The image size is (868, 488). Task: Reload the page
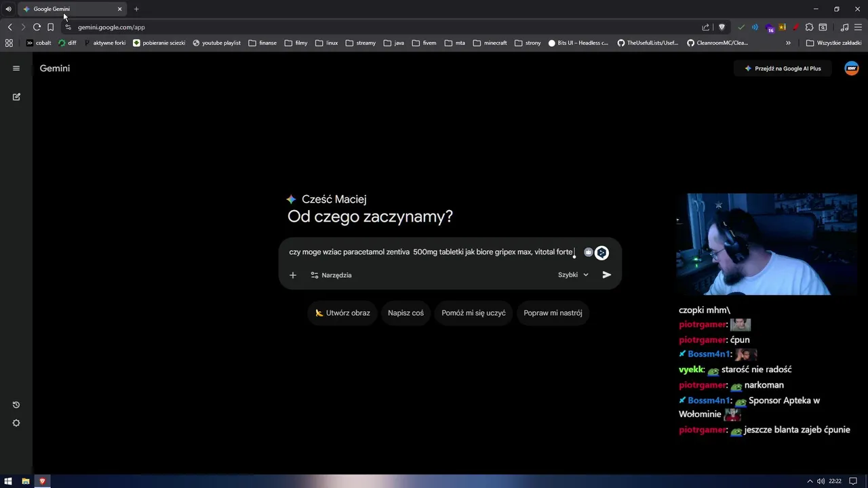click(37, 27)
